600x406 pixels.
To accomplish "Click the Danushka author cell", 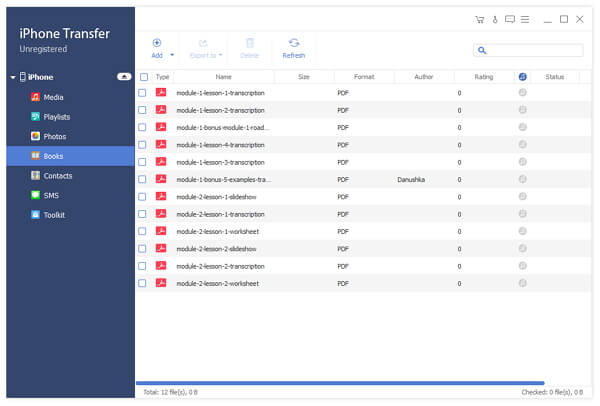I will pyautogui.click(x=411, y=179).
